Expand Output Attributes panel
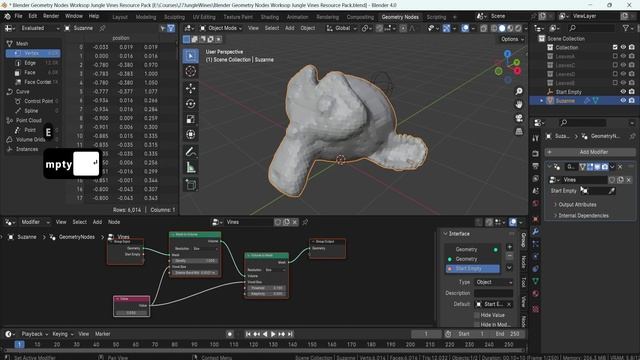 (x=577, y=204)
